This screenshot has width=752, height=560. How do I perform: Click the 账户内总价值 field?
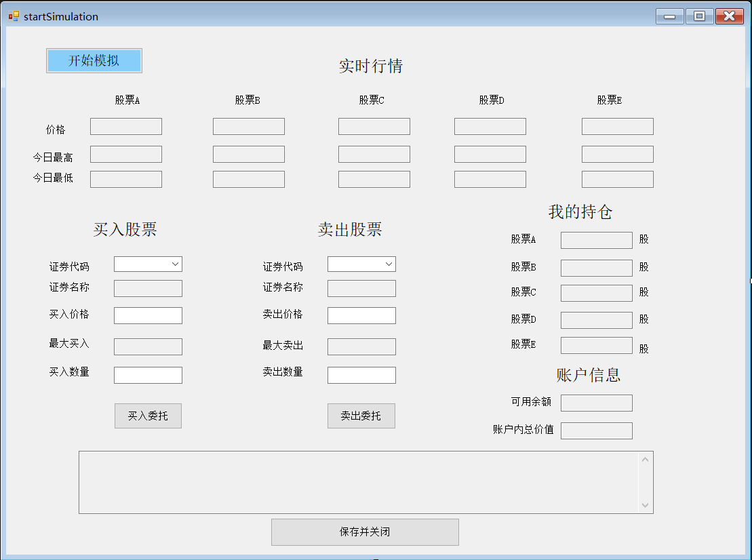tap(596, 431)
